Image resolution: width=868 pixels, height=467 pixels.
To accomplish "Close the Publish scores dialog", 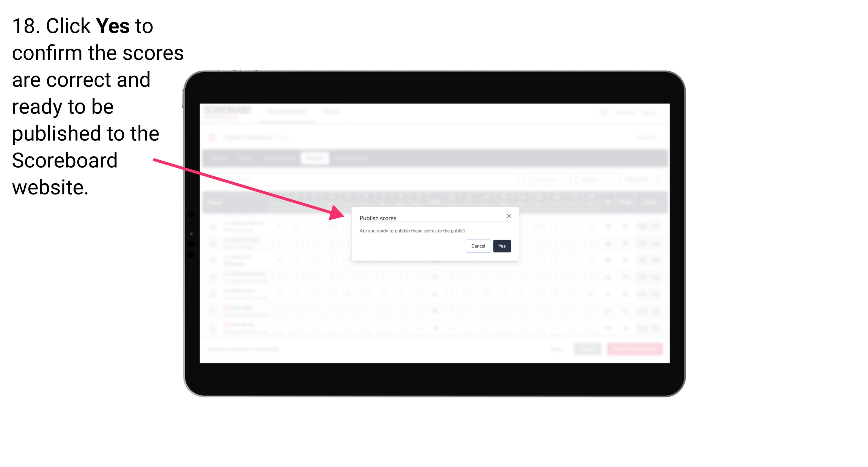I will coord(508,216).
